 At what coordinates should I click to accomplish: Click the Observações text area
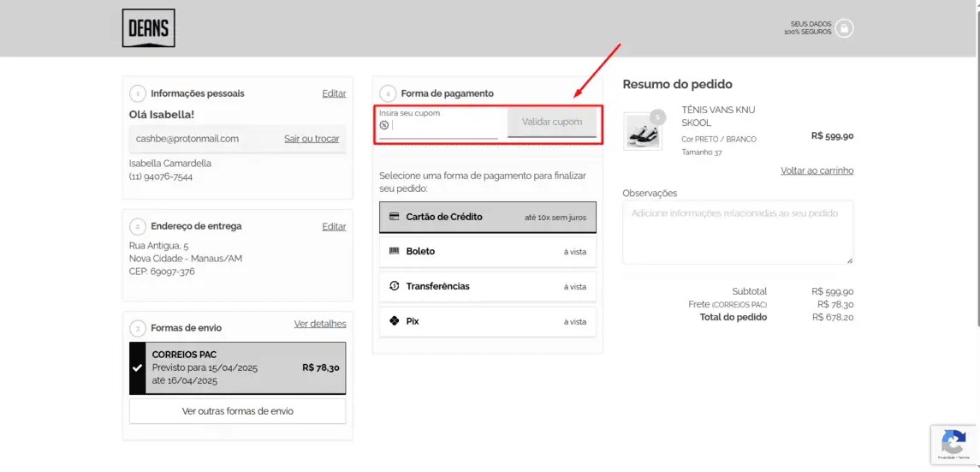click(738, 232)
